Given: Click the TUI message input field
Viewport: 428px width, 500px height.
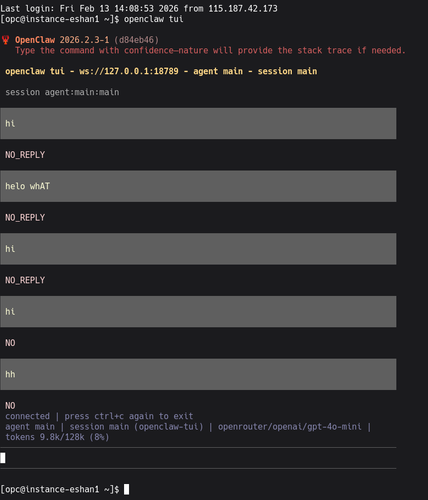Looking at the screenshot, I should click(198, 458).
